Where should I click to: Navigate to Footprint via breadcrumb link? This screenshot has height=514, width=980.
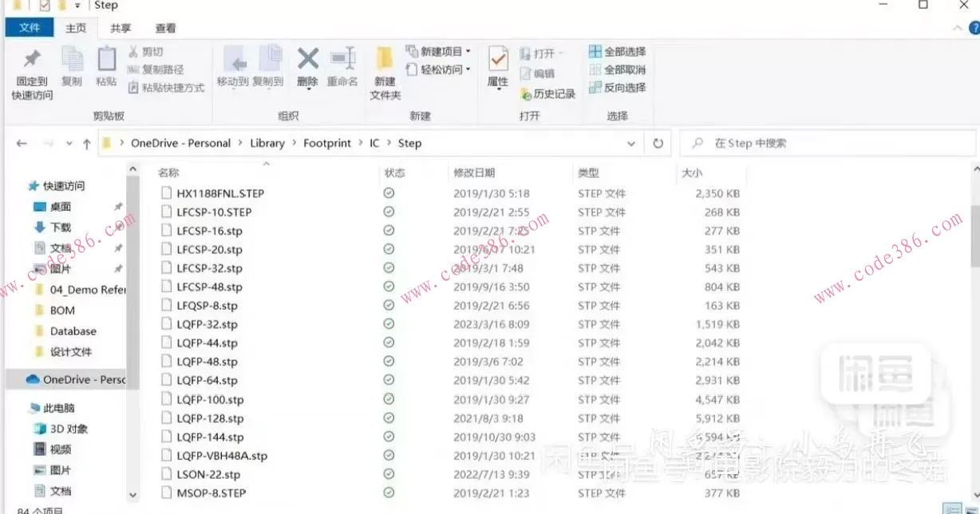[x=327, y=143]
